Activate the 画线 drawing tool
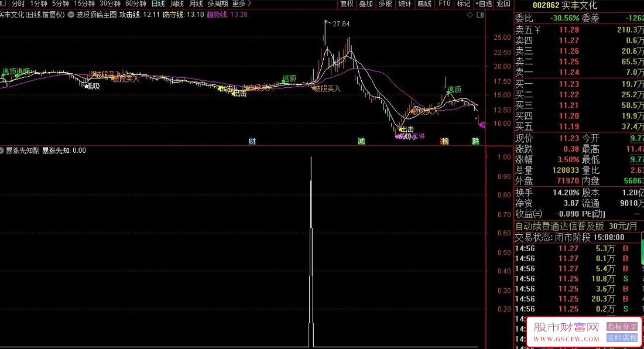 pyautogui.click(x=424, y=4)
